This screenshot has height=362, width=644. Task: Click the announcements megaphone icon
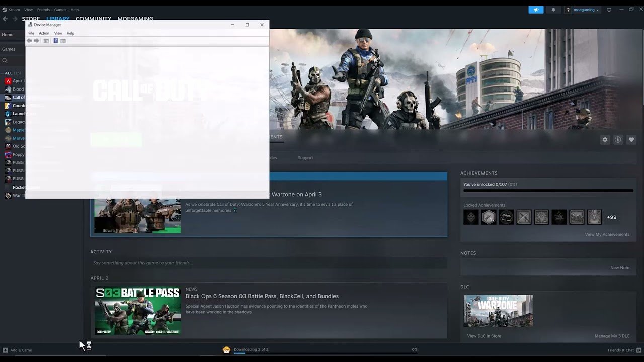point(536,10)
